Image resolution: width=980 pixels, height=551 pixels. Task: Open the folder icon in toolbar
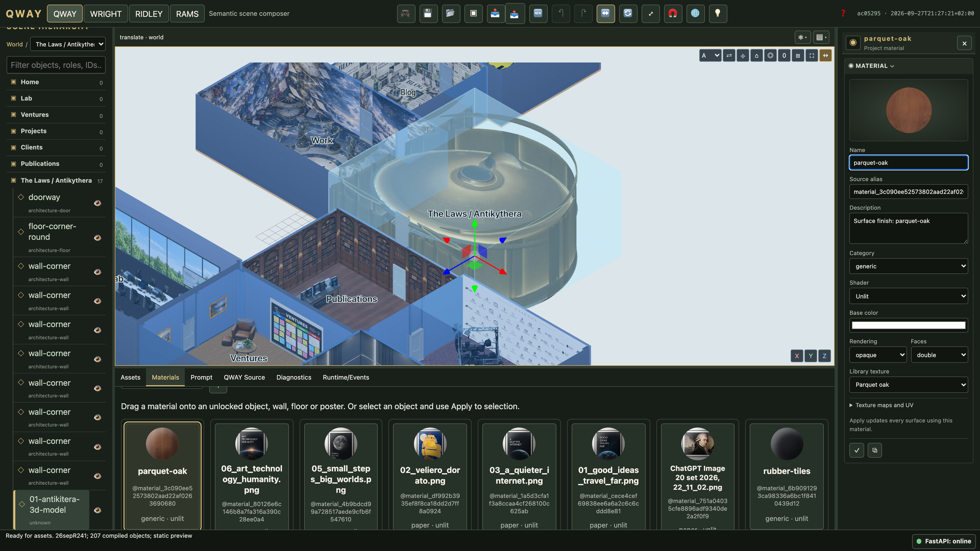pos(450,14)
